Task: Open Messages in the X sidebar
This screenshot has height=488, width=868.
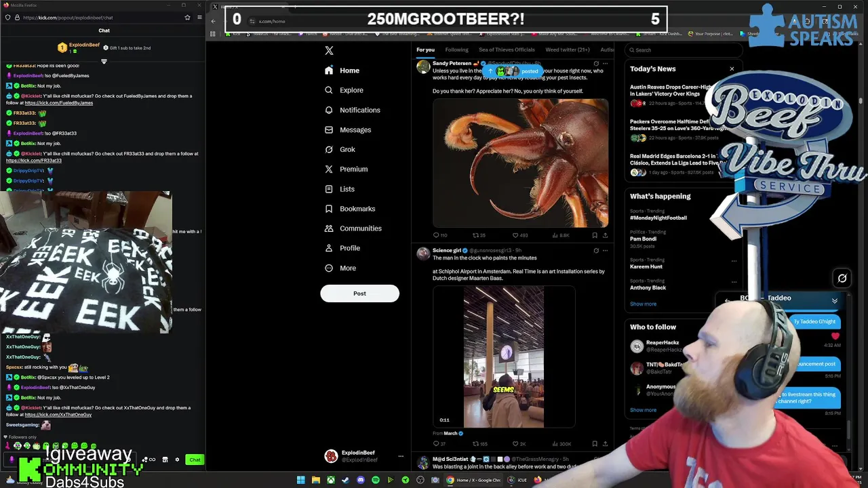Action: (348, 129)
